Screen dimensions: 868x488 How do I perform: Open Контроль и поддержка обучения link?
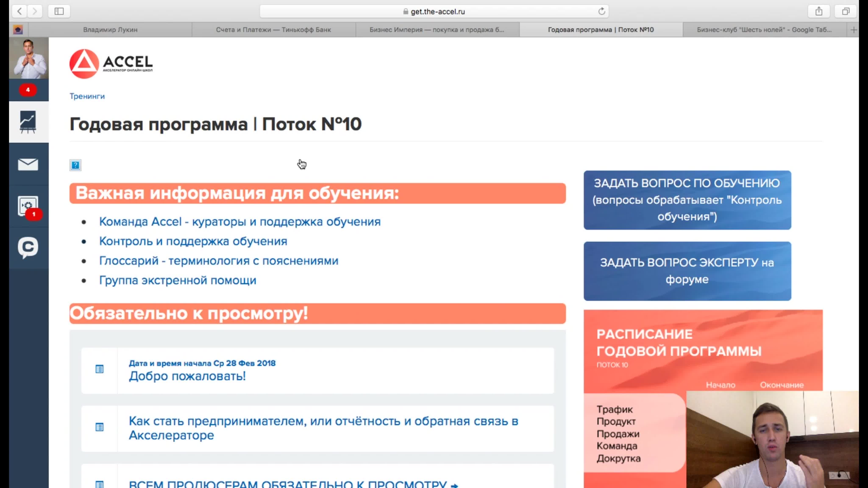coord(193,241)
